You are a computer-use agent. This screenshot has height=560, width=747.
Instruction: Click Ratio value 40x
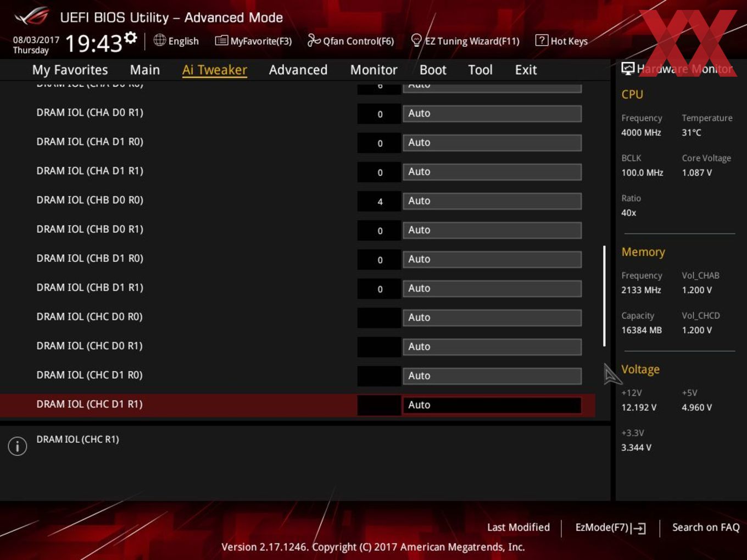pyautogui.click(x=628, y=212)
